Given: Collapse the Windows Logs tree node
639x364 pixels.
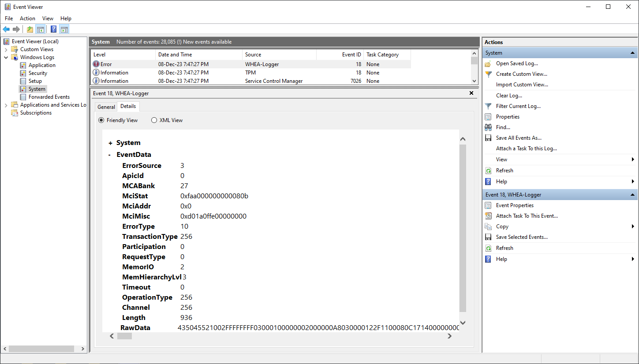Looking at the screenshot, I should click(6, 57).
